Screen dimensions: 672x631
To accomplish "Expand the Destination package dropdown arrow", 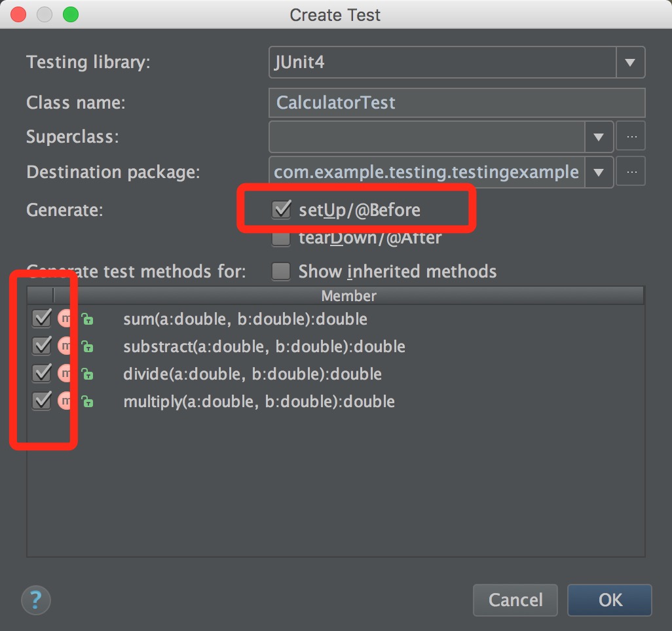I will tap(598, 172).
